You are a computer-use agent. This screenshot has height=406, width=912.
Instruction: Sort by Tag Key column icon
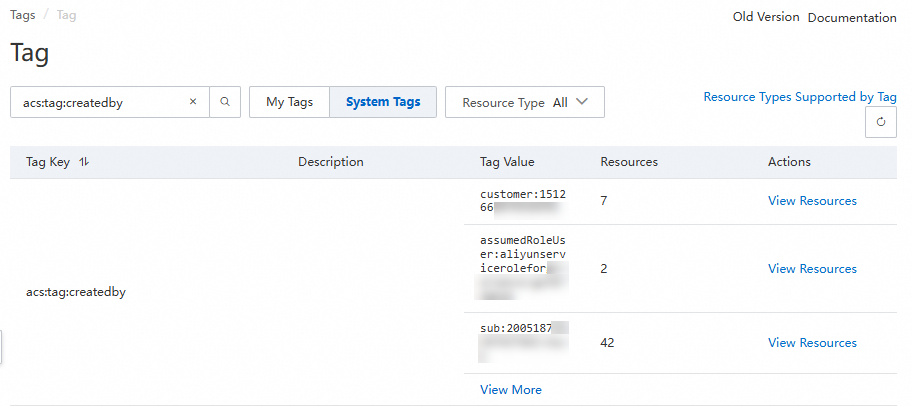[84, 162]
